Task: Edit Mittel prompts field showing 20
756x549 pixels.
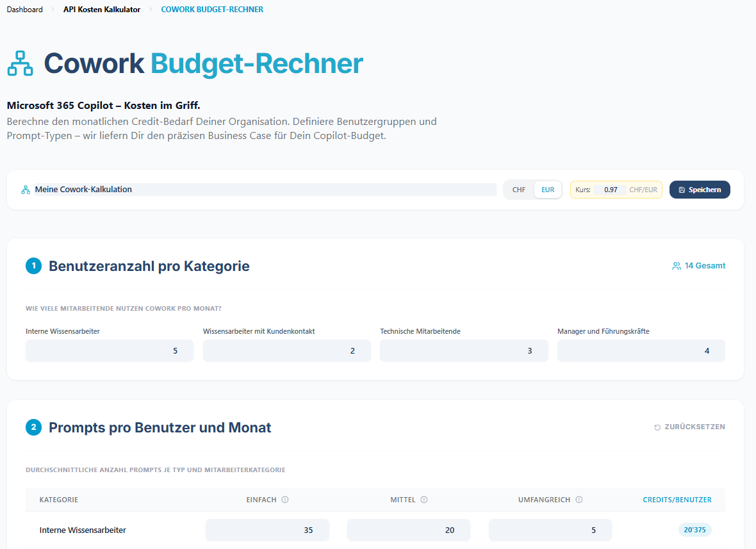Action: 408,530
